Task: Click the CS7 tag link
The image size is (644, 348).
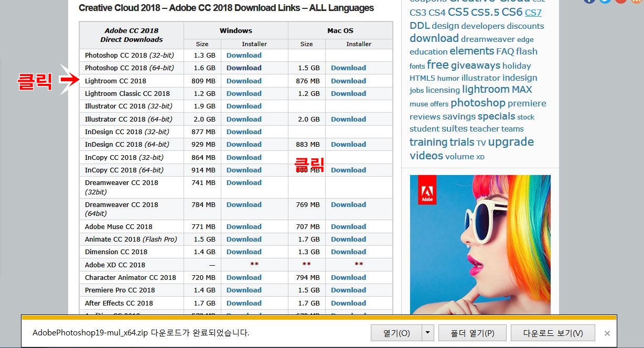Action: [533, 13]
